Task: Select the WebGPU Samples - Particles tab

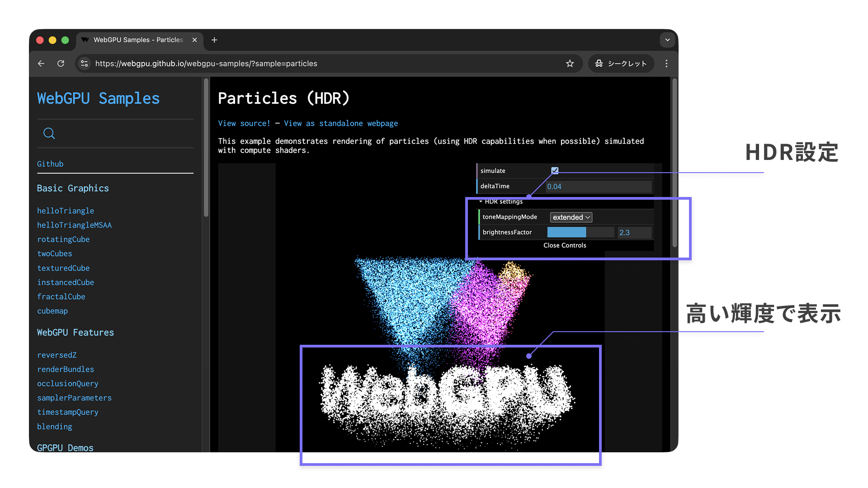Action: click(137, 40)
